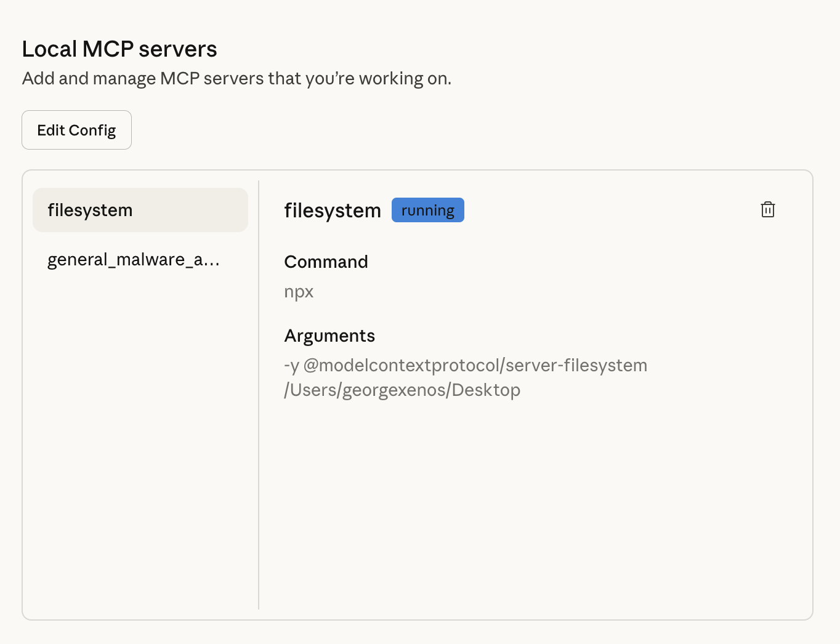Click the filesystem heading in details pane
The width and height of the screenshot is (840, 644).
(332, 211)
